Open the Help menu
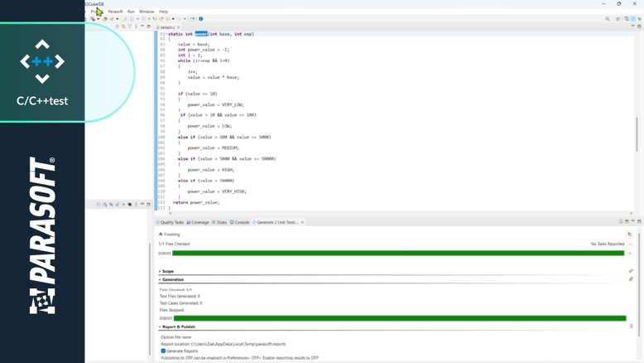The height and width of the screenshot is (363, 644). click(163, 12)
